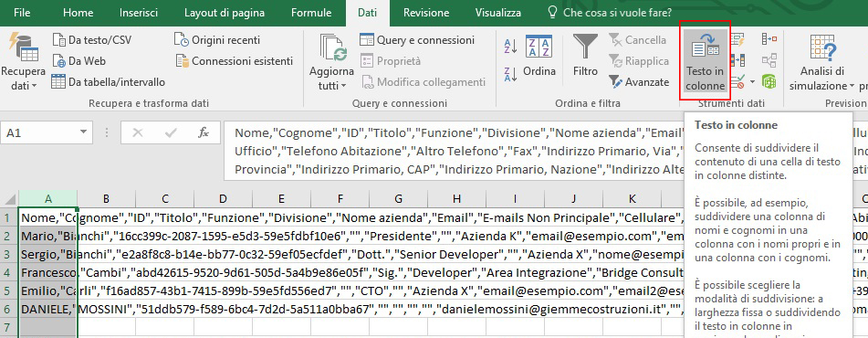This screenshot has height=338, width=868.
Task: Click Riapplica filter button
Action: tap(639, 61)
